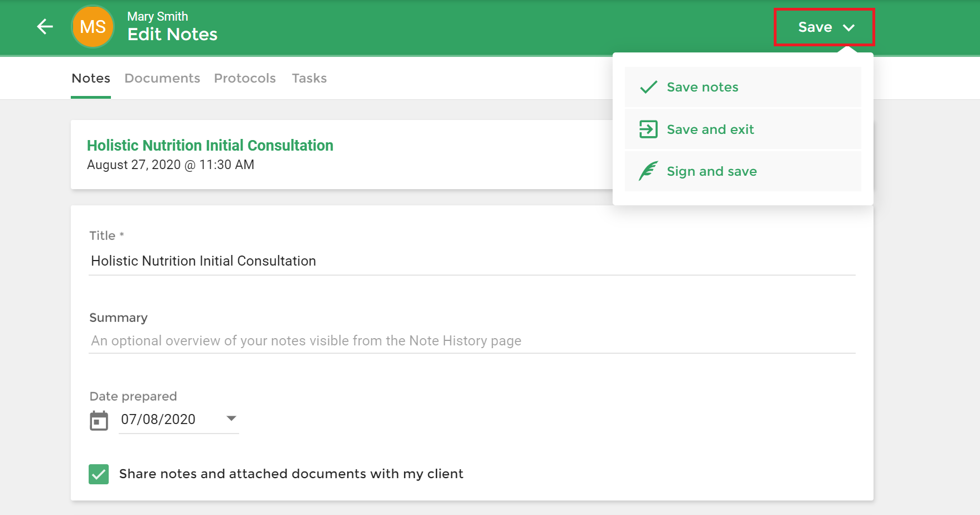Open the Documents tab

(x=162, y=78)
